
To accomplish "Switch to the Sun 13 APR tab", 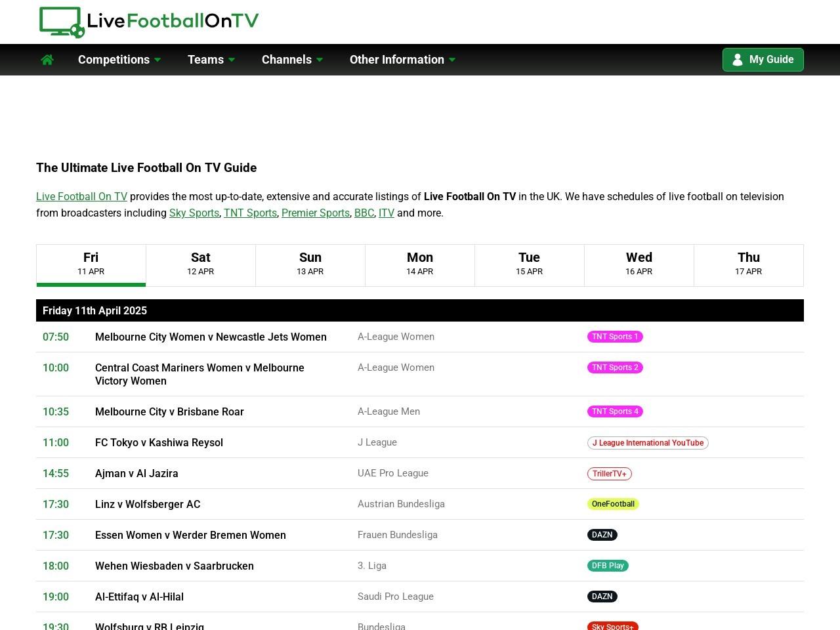I will point(310,265).
